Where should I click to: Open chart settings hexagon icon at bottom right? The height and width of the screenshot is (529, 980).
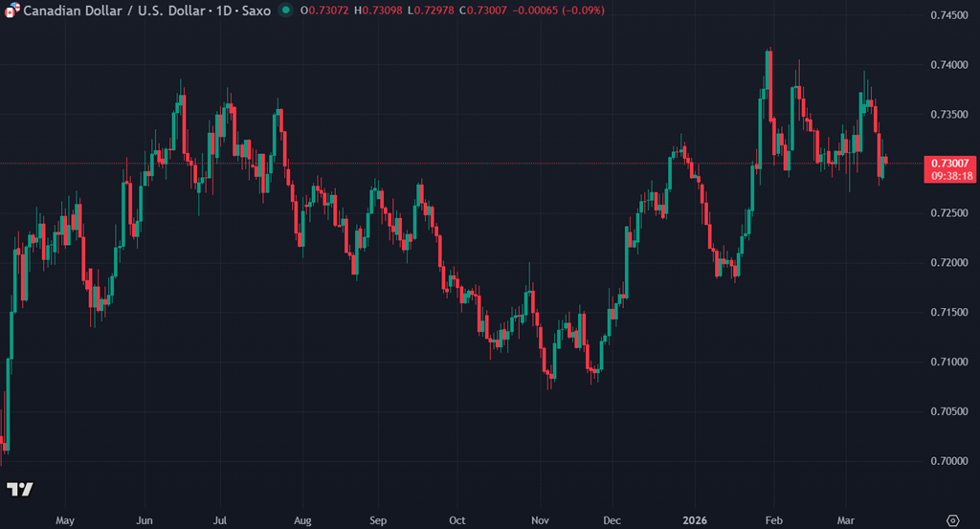(951, 519)
